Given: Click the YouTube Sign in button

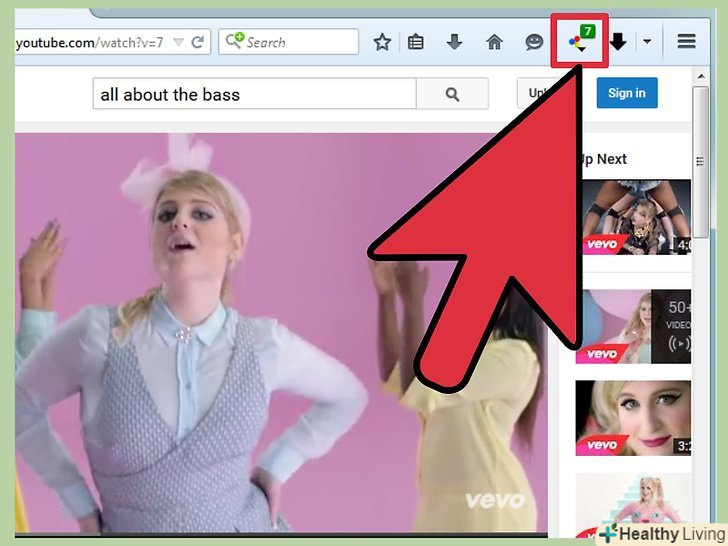Looking at the screenshot, I should pyautogui.click(x=627, y=93).
